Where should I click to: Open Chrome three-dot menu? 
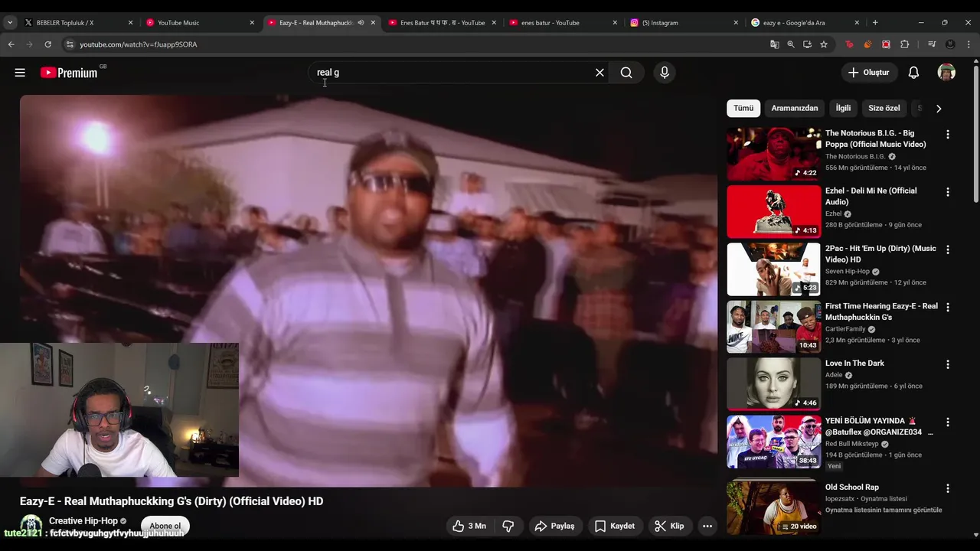[x=969, y=44]
